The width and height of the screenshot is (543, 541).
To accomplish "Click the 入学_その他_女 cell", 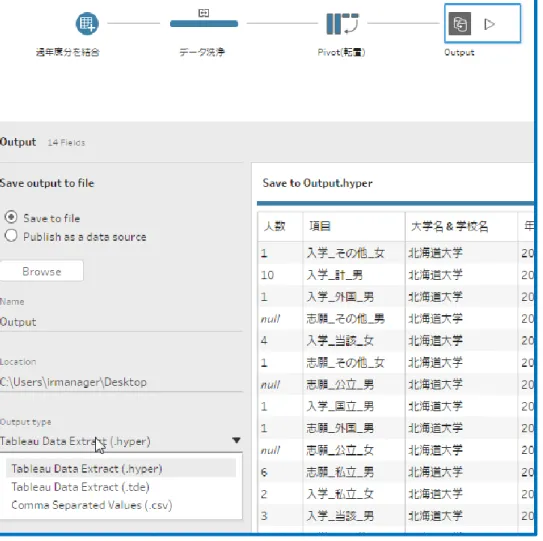I will (354, 253).
